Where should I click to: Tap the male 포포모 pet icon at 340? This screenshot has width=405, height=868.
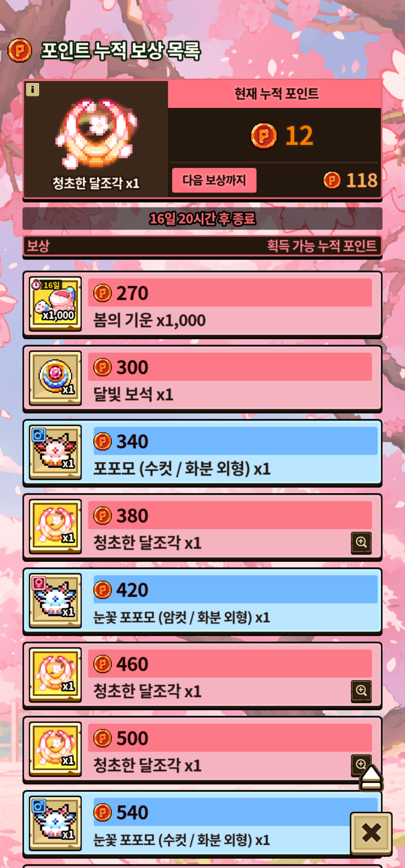55,452
